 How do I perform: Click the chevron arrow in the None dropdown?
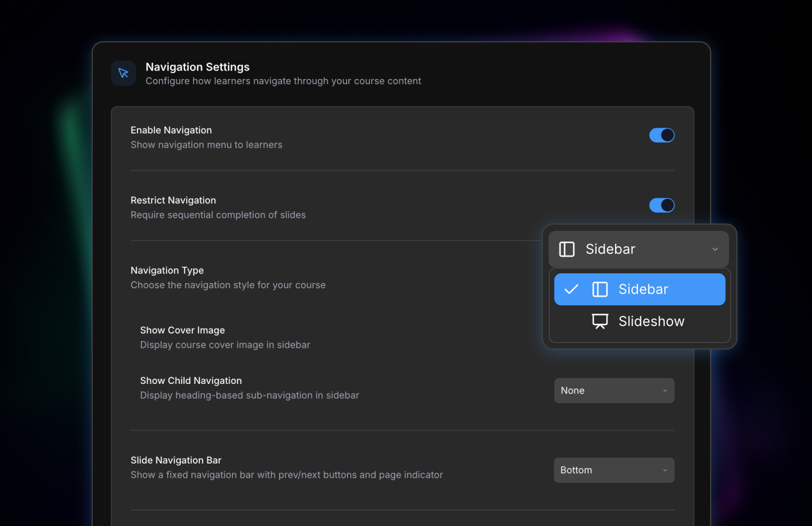(665, 391)
